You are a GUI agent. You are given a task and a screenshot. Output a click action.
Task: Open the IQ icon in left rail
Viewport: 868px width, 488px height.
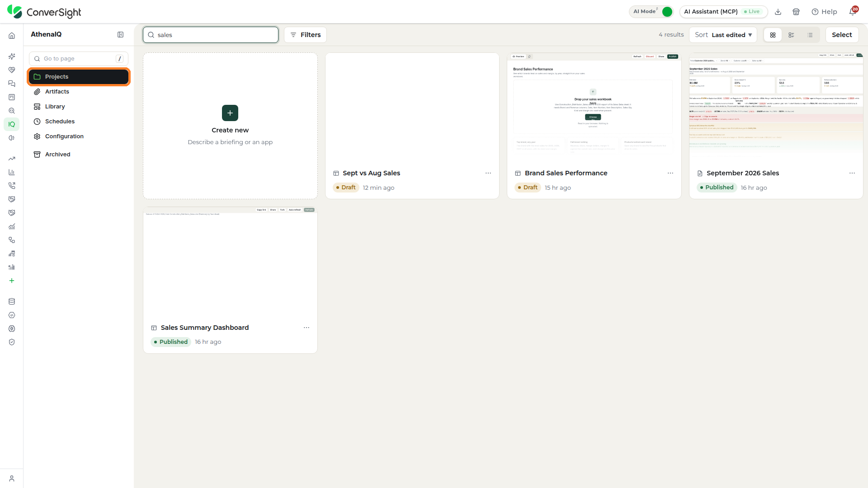12,124
